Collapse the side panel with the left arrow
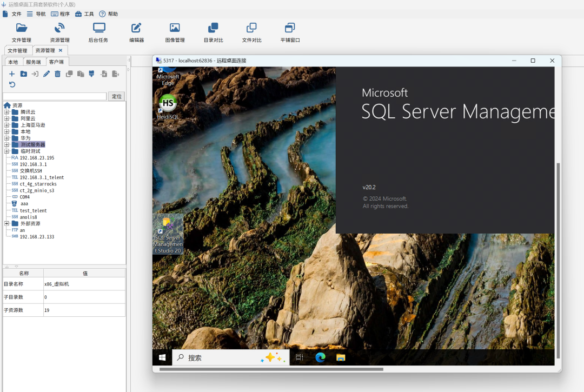The image size is (584, 392). pyautogui.click(x=129, y=60)
